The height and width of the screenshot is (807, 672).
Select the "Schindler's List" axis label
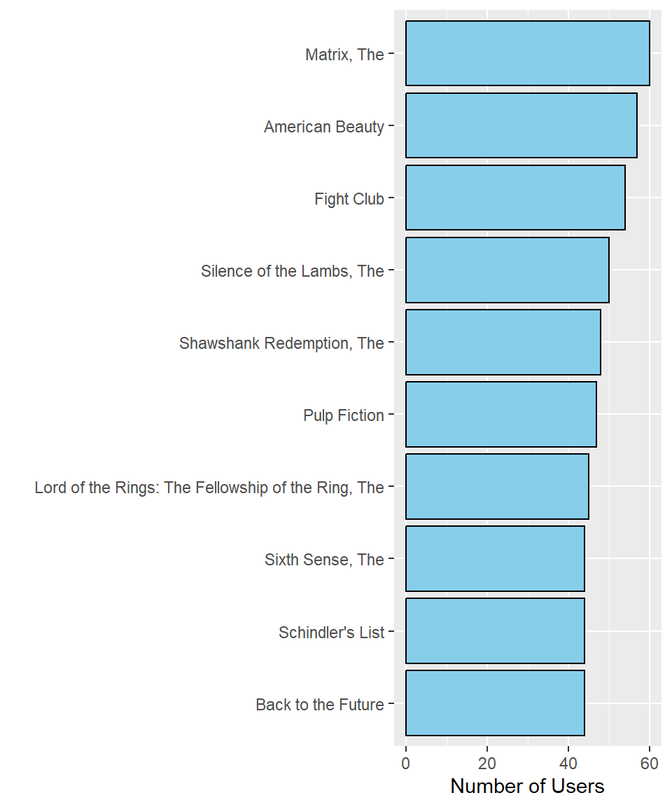[331, 633]
